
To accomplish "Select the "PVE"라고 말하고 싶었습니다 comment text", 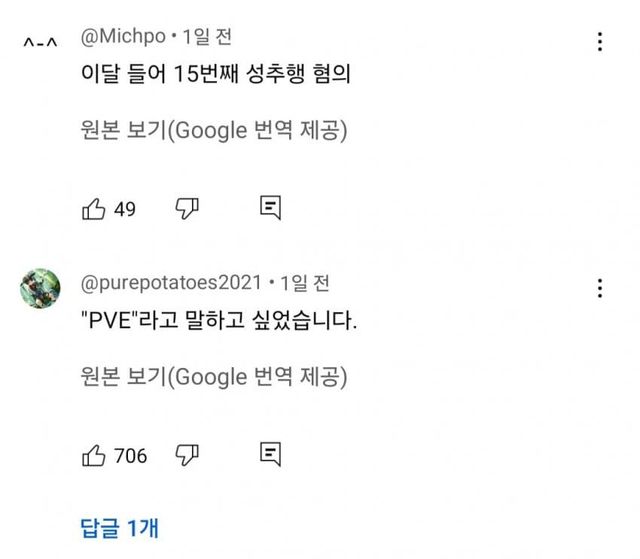I will point(218,324).
